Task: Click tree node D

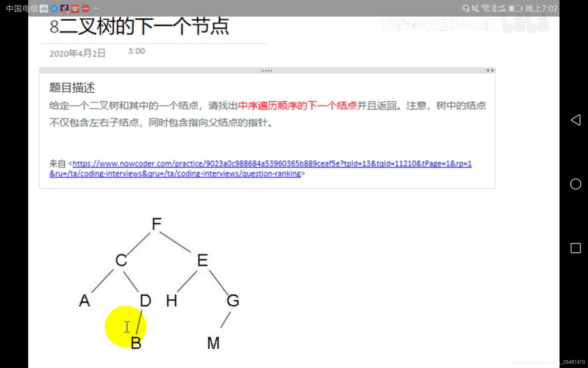Action: click(x=145, y=301)
